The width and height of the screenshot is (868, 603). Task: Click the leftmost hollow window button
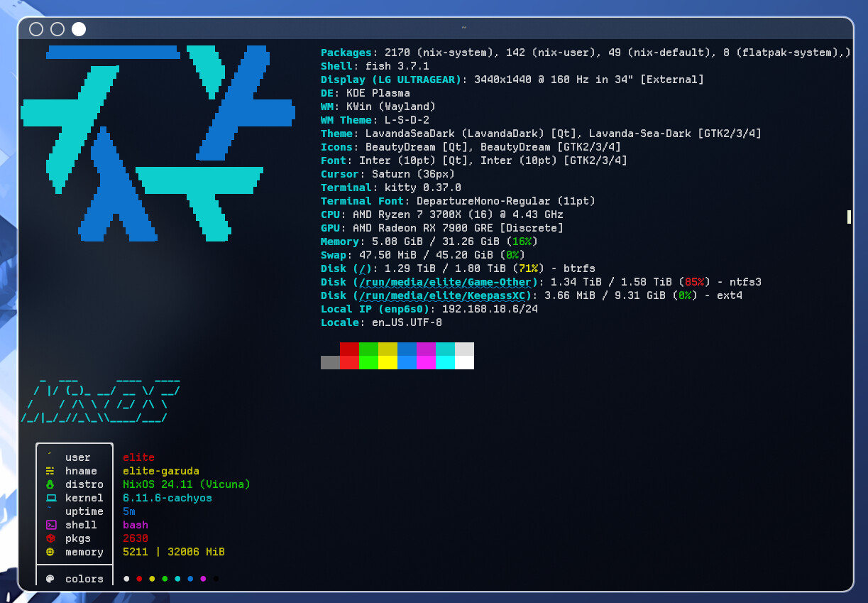[x=36, y=29]
